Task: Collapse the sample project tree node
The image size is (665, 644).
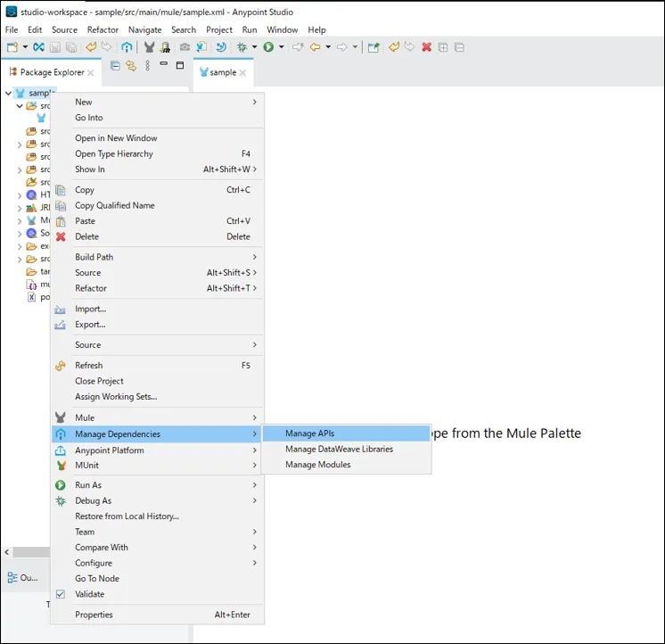Action: pyautogui.click(x=8, y=93)
